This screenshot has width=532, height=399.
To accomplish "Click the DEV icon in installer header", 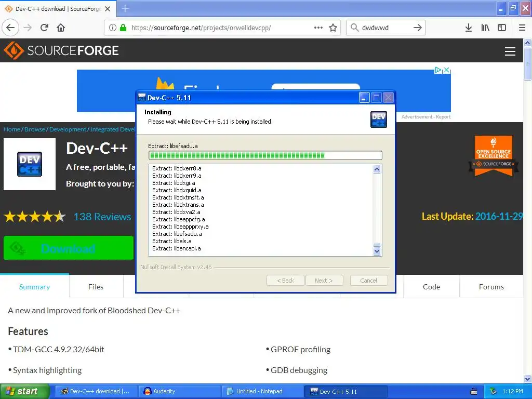I will coord(378,119).
